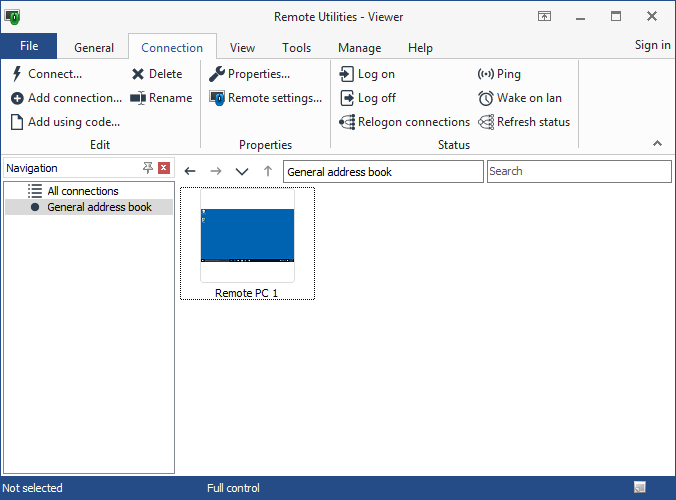The width and height of the screenshot is (676, 500).
Task: Click the General address book path field
Action: [383, 172]
